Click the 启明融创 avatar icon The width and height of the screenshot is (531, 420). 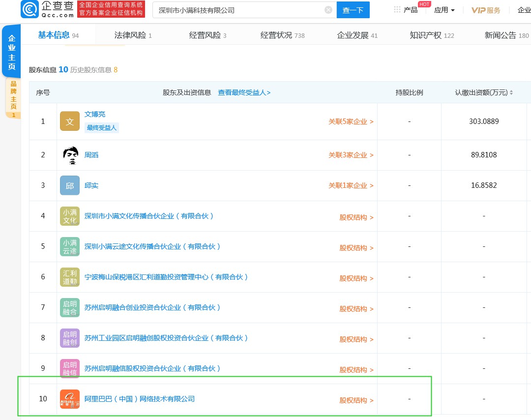(70, 338)
